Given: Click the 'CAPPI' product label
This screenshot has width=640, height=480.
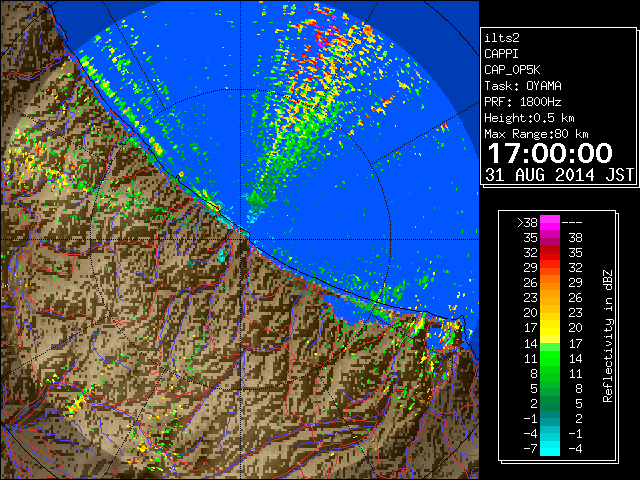Looking at the screenshot, I should tap(501, 54).
